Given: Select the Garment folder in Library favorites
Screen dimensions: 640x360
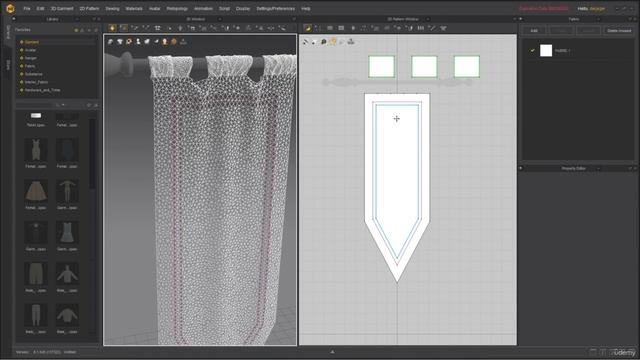Looking at the screenshot, I should [x=32, y=42].
